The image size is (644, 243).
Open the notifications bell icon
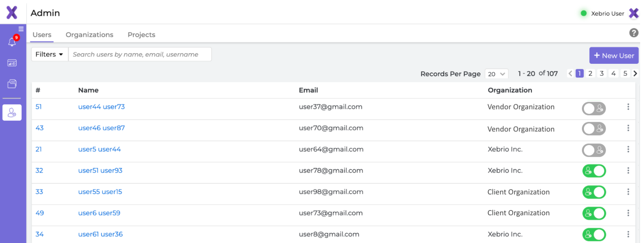[12, 42]
